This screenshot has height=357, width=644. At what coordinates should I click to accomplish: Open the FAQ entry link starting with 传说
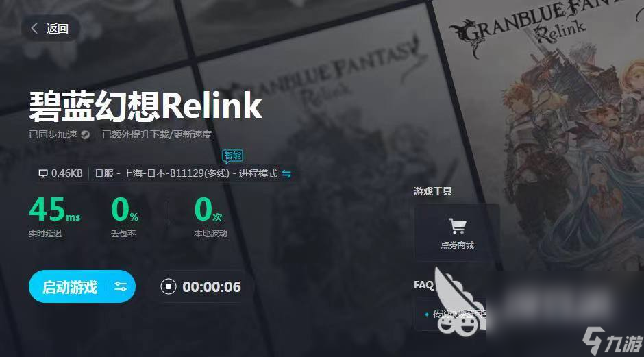coord(456,315)
